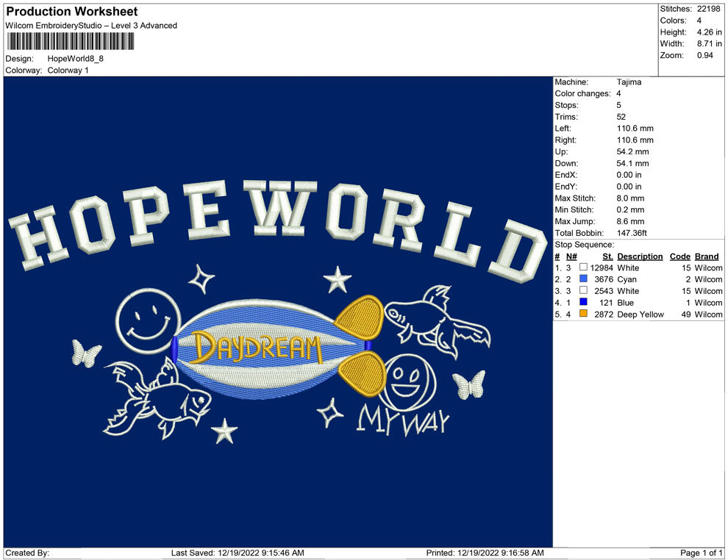Click the Cyan color swatch
The image size is (728, 560).
[x=583, y=279]
